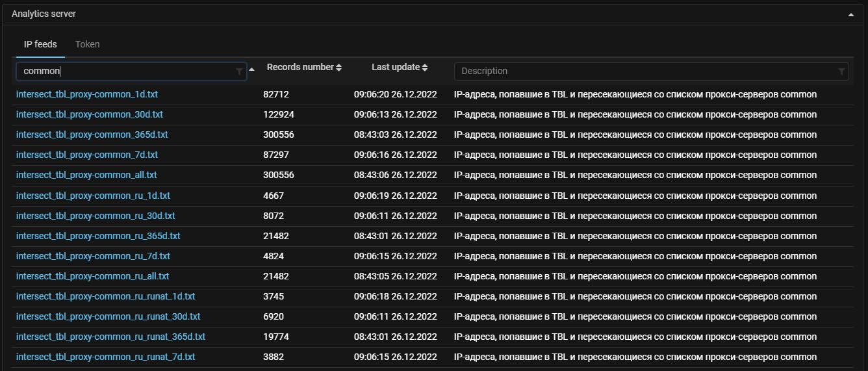This screenshot has height=371, width=868.
Task: Open intersect_tbl_proxy-common_ru_1d.txt feed
Action: (x=93, y=196)
